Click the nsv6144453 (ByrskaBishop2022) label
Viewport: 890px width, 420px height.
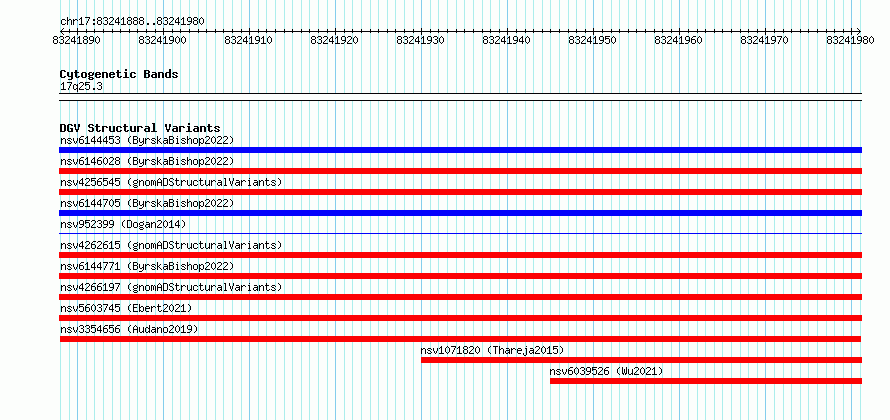coord(147,140)
